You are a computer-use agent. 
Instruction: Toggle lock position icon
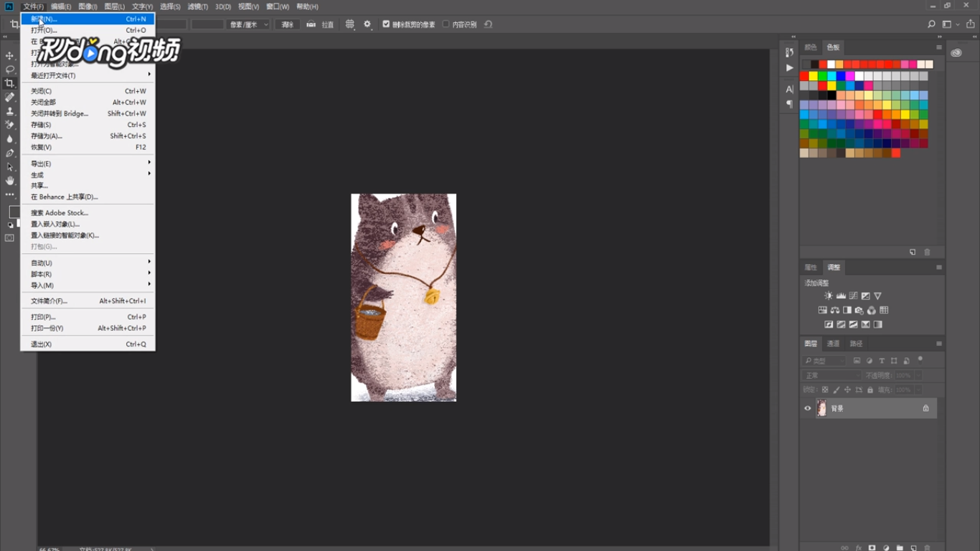(848, 390)
